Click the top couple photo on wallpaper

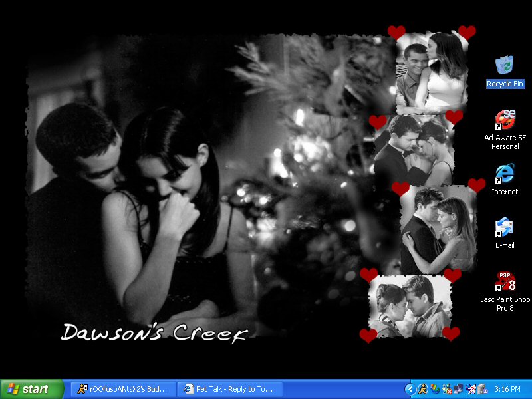pos(431,72)
